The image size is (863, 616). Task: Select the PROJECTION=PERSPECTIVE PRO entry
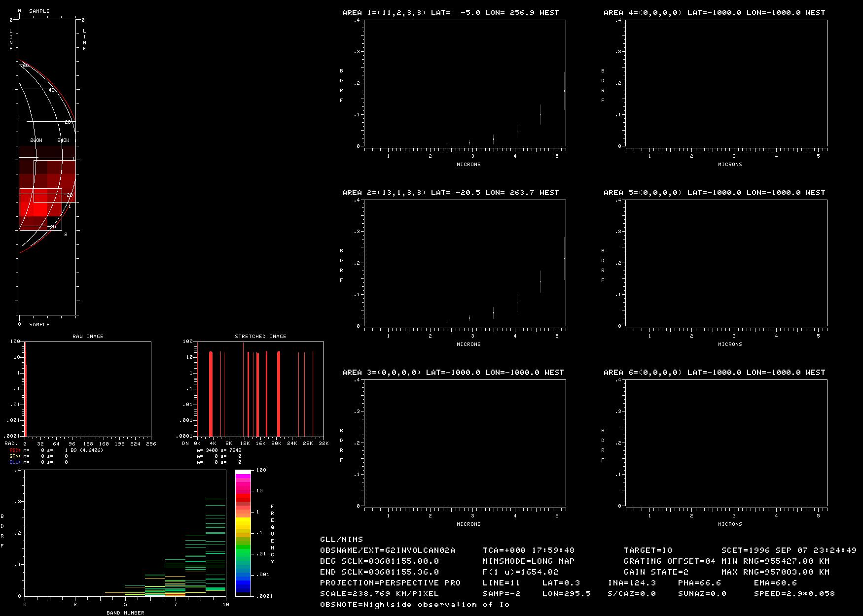[391, 583]
